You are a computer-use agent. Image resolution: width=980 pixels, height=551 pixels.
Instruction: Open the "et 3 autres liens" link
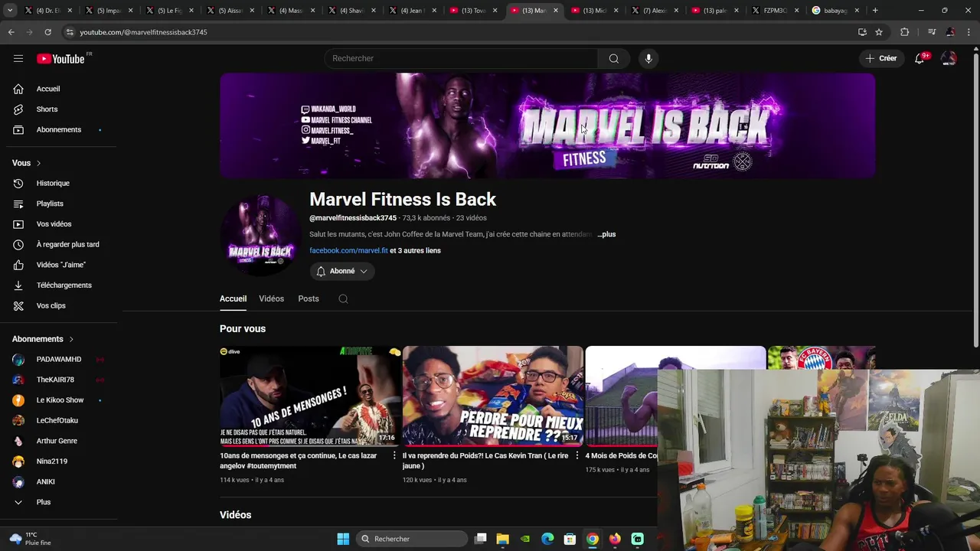tap(415, 250)
